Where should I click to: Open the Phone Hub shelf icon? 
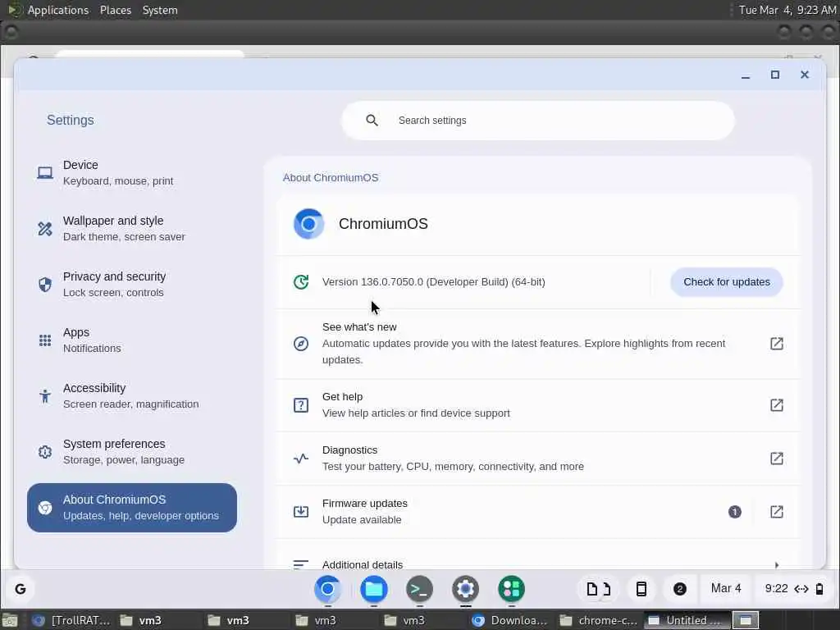click(641, 589)
